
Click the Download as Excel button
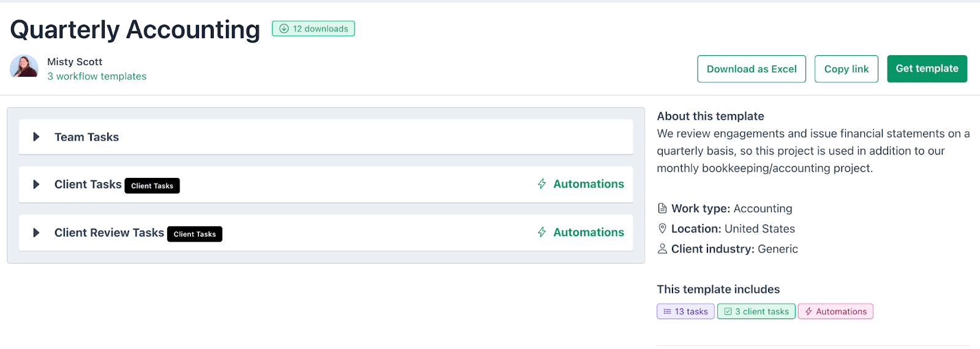752,69
